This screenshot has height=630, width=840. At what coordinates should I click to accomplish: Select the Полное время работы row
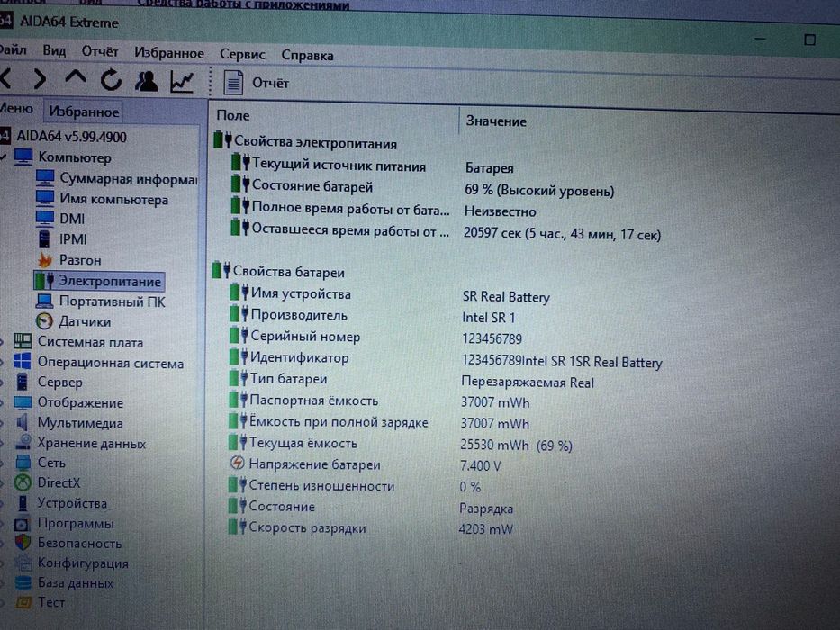coord(384,210)
